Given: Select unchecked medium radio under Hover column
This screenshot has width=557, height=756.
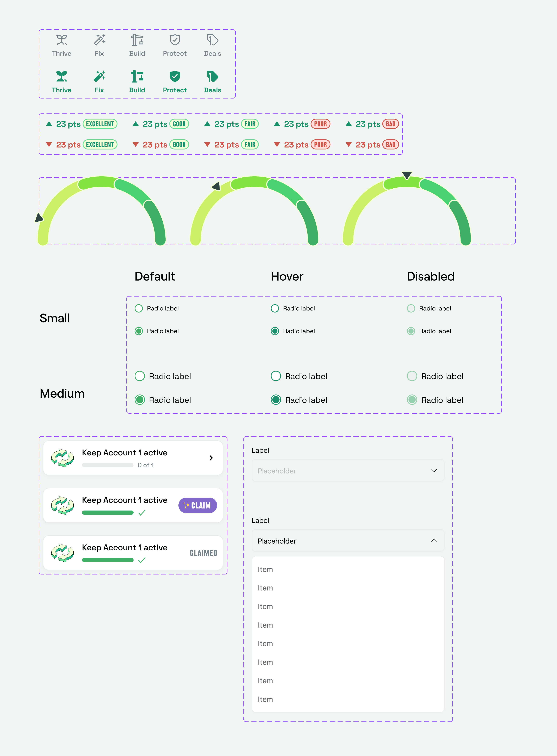Looking at the screenshot, I should (276, 376).
